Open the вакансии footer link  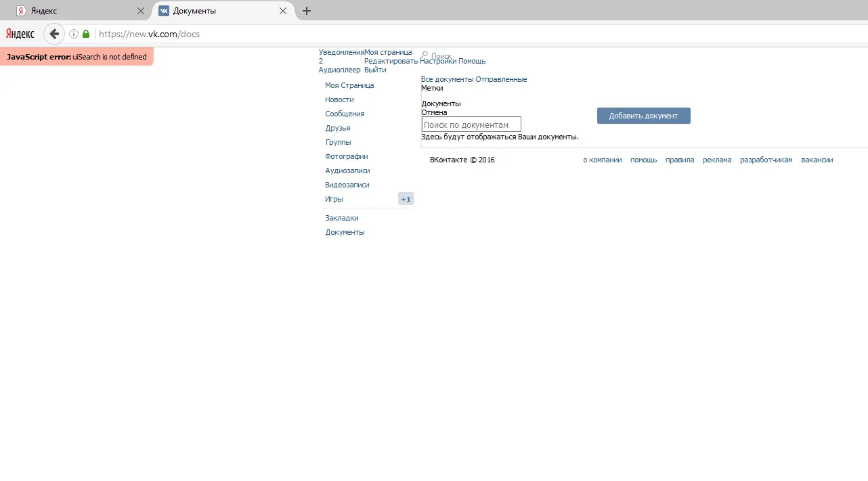coord(817,160)
